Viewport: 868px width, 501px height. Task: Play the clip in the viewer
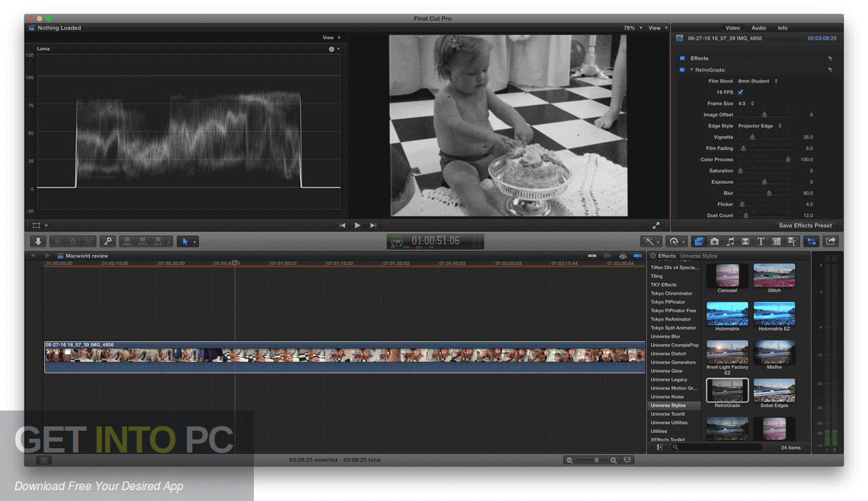357,225
